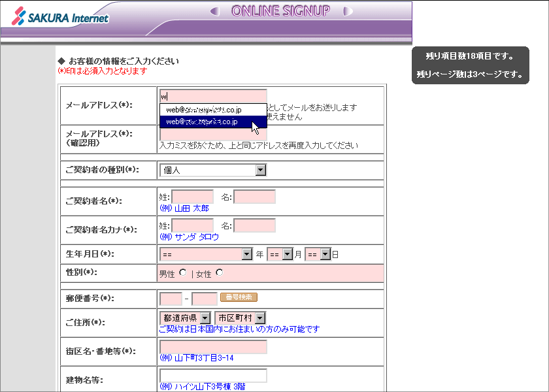Open the birth day dropdown
549x392 pixels.
click(318, 254)
